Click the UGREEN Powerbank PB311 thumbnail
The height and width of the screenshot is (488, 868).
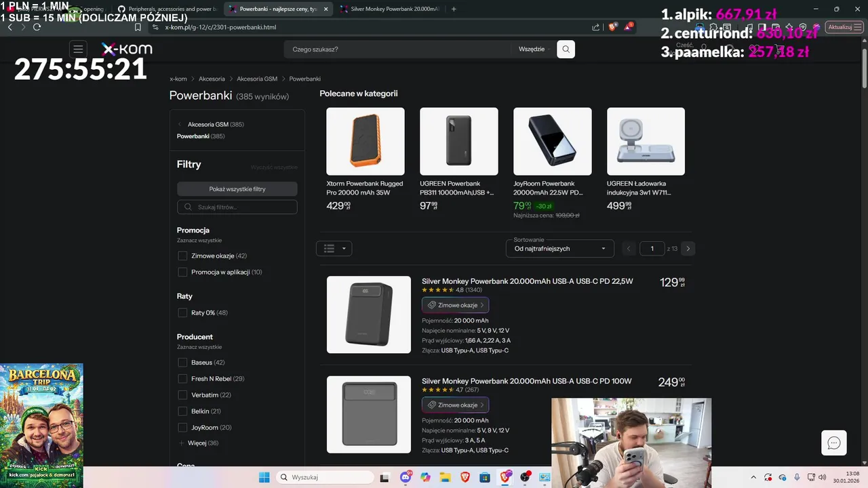coord(459,142)
